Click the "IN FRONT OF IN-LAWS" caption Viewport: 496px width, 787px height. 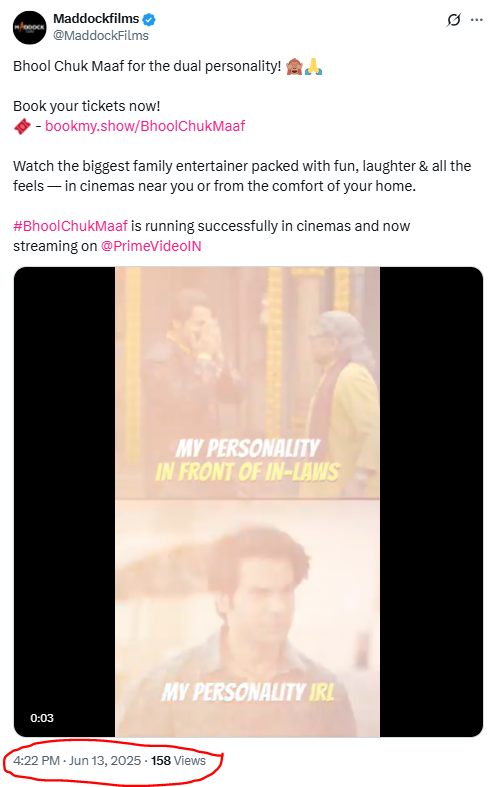pos(247,472)
